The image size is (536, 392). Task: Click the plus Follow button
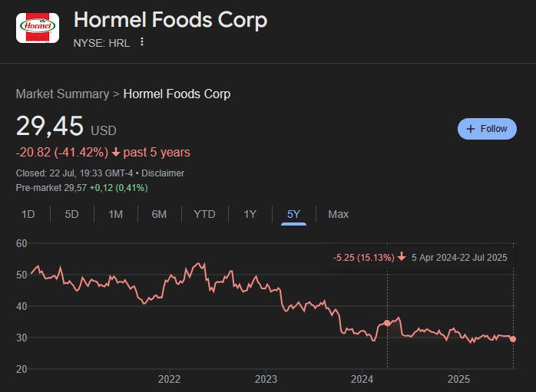tap(487, 129)
